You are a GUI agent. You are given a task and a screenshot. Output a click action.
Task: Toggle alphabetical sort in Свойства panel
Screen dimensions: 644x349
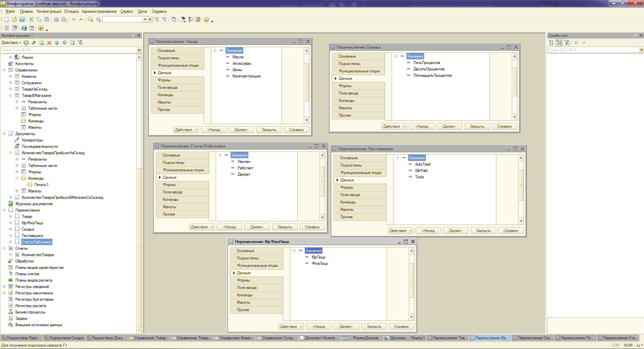(x=551, y=43)
